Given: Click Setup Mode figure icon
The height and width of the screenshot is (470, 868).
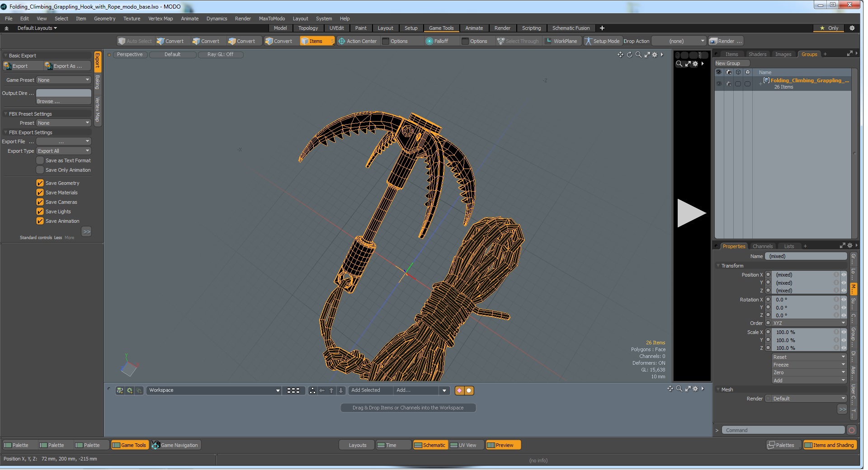Looking at the screenshot, I should (588, 41).
